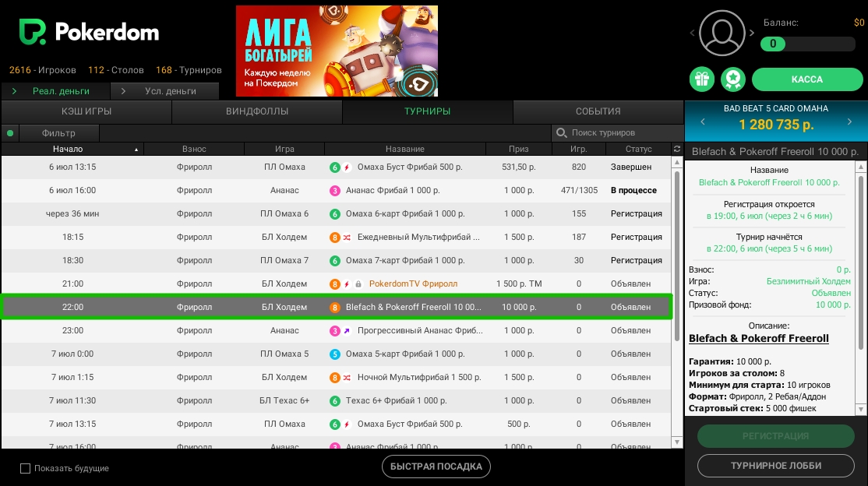Open the СОБЫТИЯ tab
This screenshot has height=486, width=868.
point(598,111)
